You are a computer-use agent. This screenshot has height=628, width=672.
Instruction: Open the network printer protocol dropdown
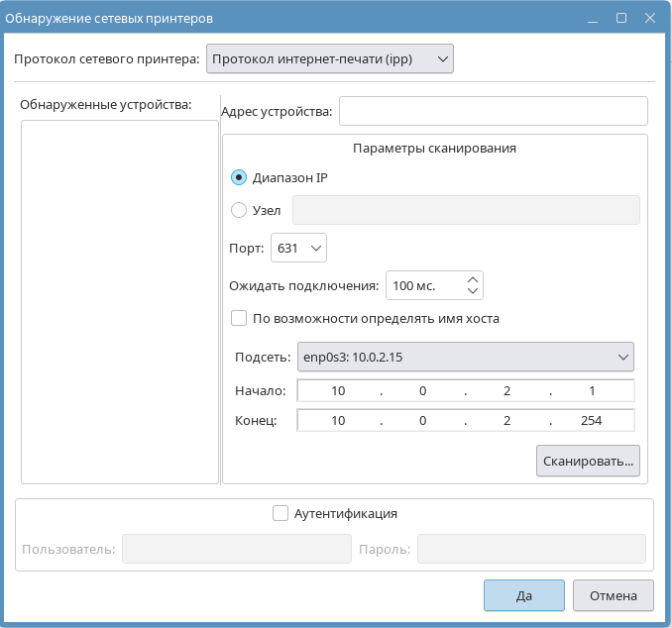click(329, 59)
